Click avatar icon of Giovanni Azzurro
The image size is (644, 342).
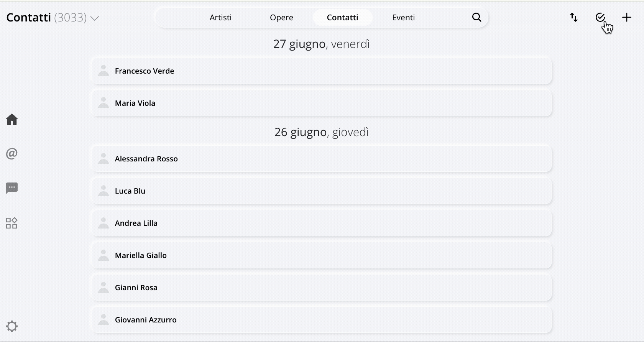[103, 319]
